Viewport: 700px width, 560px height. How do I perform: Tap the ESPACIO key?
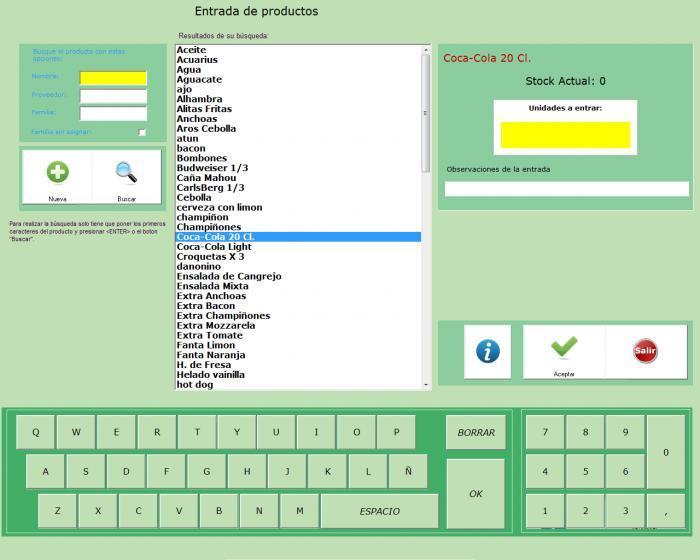[379, 511]
